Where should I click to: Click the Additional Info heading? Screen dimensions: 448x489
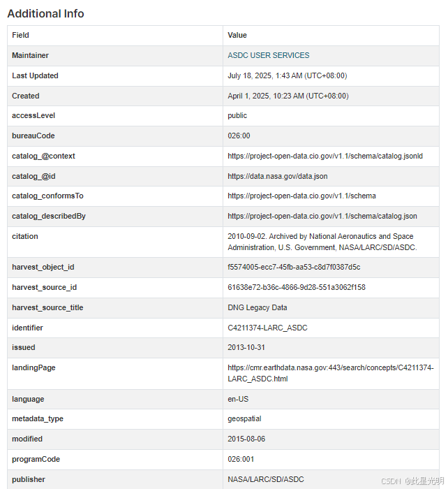coord(45,13)
